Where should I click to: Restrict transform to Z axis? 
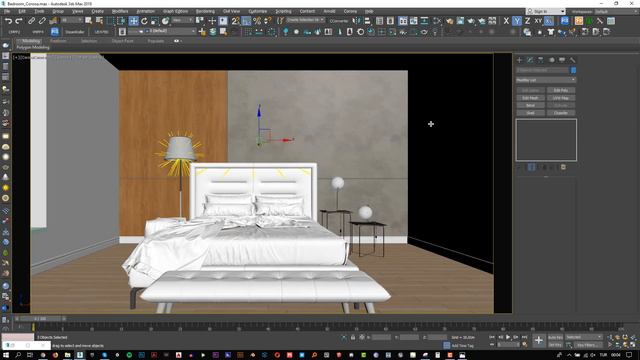click(x=527, y=21)
